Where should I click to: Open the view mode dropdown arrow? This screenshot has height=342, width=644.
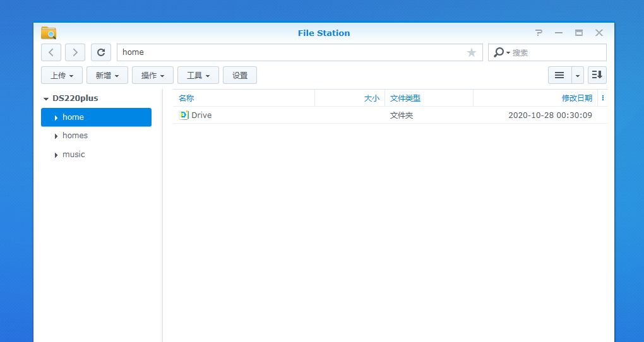(578, 76)
